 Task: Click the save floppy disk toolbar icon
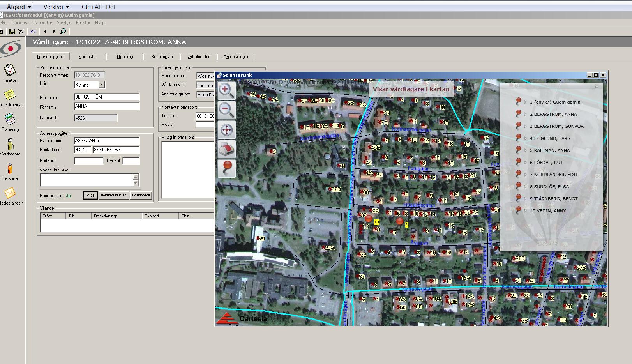pyautogui.click(x=12, y=32)
